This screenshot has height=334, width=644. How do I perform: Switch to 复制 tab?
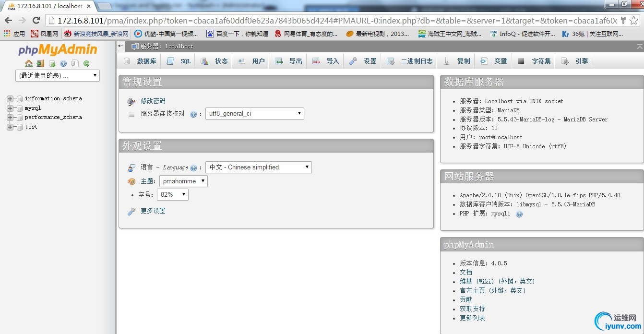(457, 61)
